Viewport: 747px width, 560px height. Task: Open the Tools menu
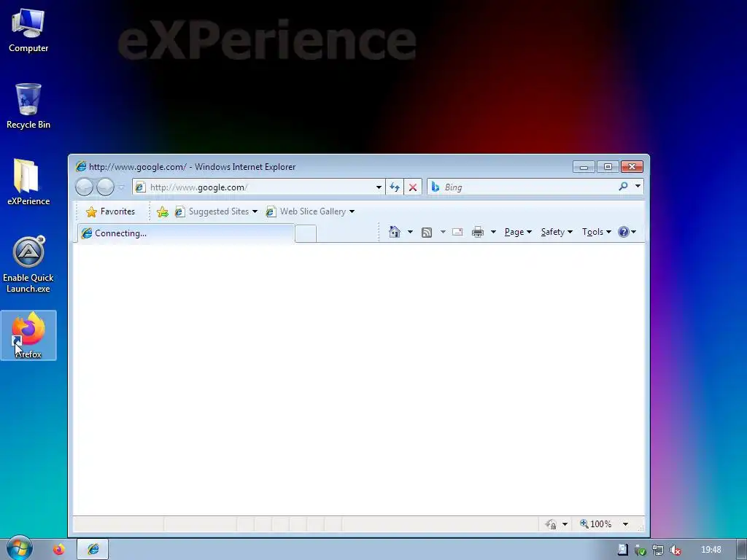(597, 232)
